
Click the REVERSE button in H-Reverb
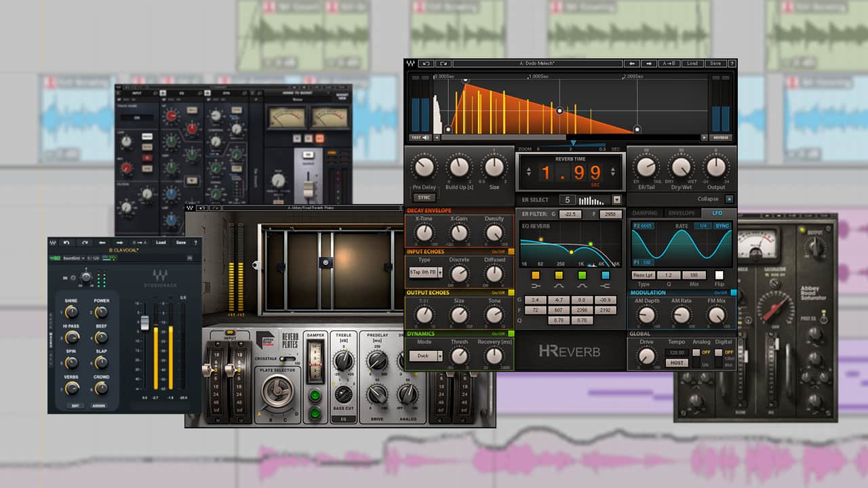click(722, 138)
